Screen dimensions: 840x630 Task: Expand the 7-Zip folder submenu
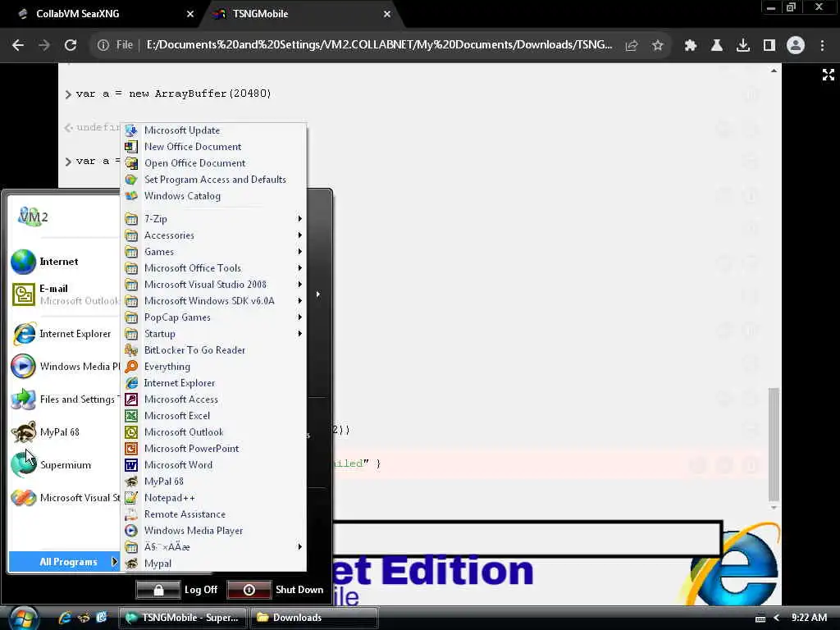tap(214, 219)
